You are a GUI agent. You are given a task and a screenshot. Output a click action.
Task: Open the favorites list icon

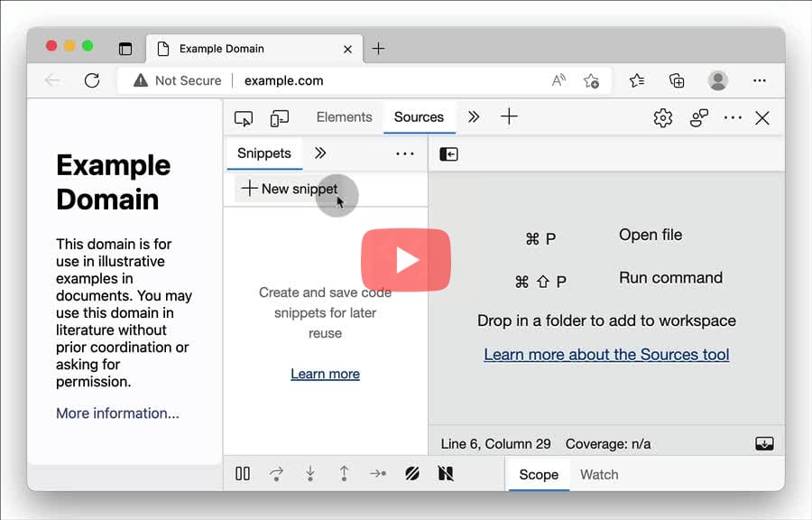tap(637, 80)
